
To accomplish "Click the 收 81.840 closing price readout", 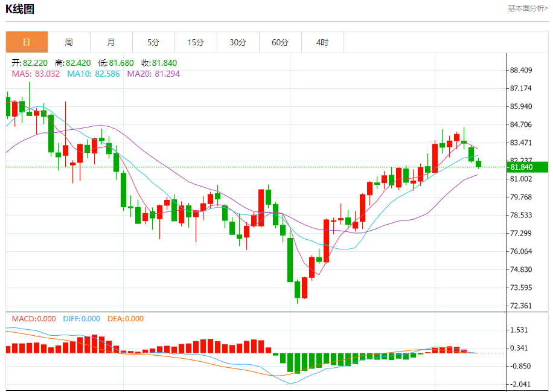I will point(159,63).
